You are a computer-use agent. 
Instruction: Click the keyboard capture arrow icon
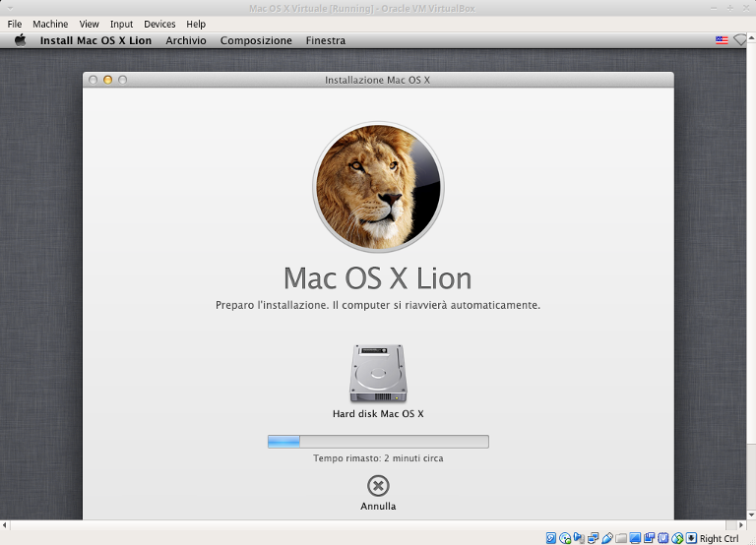point(691,538)
